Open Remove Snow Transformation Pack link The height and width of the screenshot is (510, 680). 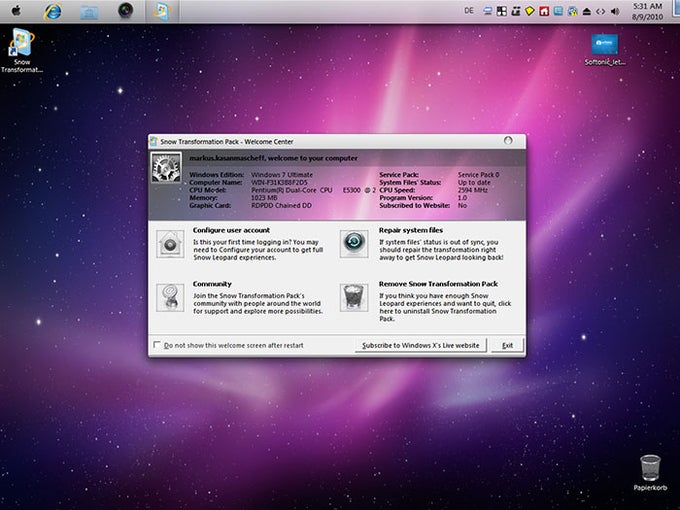[438, 284]
